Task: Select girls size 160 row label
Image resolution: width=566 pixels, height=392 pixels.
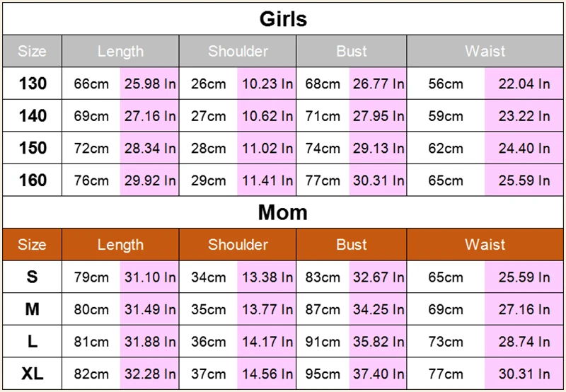Action: [33, 180]
